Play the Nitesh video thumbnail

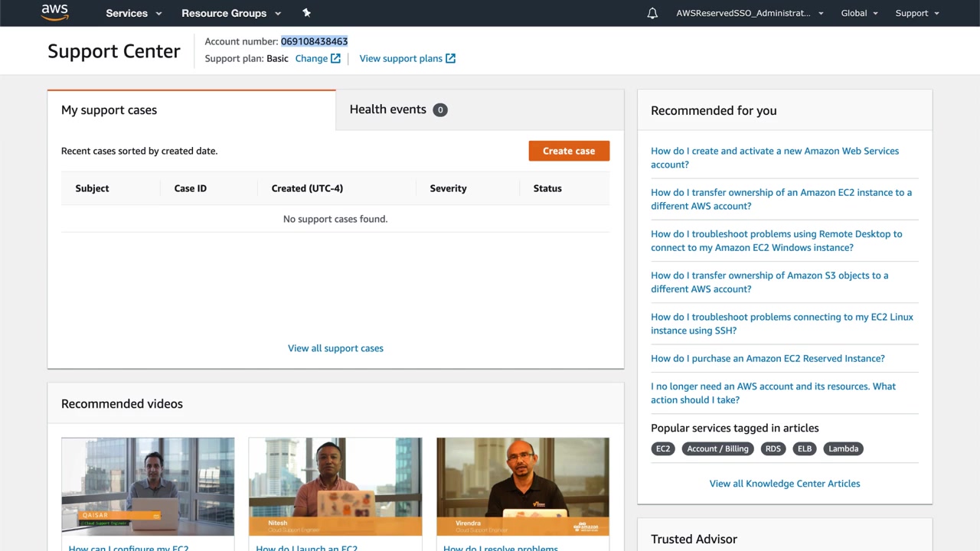click(x=335, y=486)
